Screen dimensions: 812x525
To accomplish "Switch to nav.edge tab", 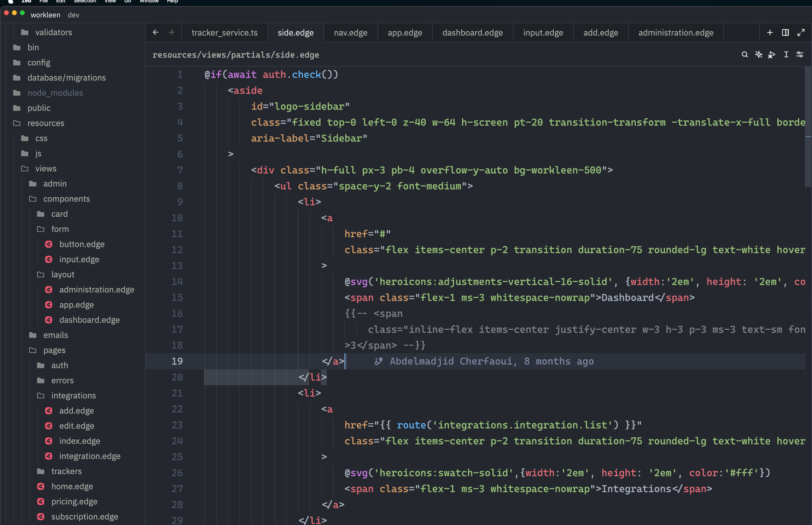I will [350, 33].
